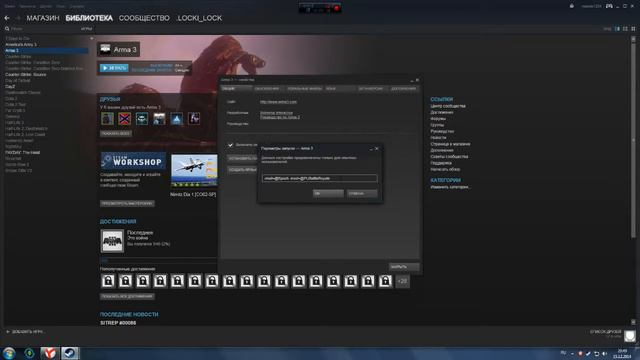
Task: Open МАГАЗИН tab
Action: pyautogui.click(x=43, y=18)
